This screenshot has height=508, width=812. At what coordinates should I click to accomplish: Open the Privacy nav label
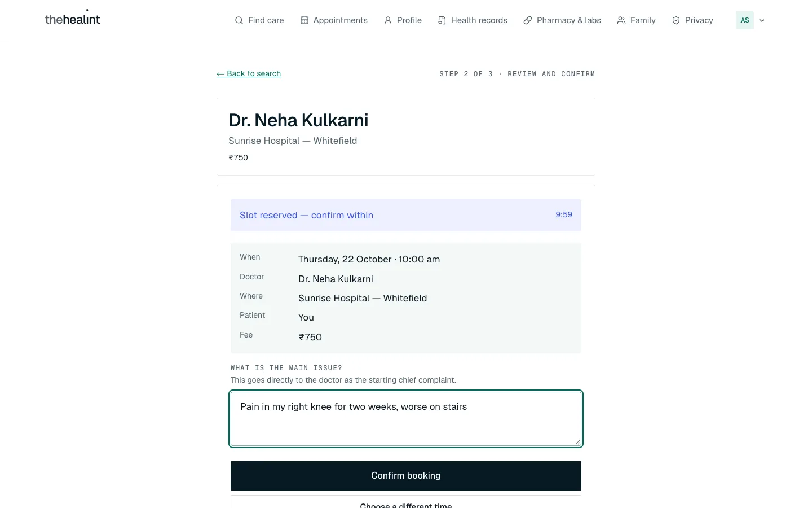point(699,20)
